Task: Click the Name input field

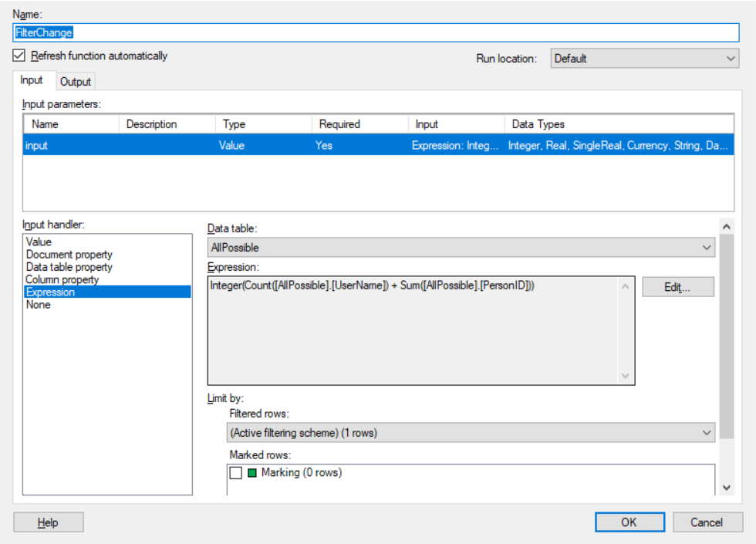Action: pyautogui.click(x=376, y=33)
